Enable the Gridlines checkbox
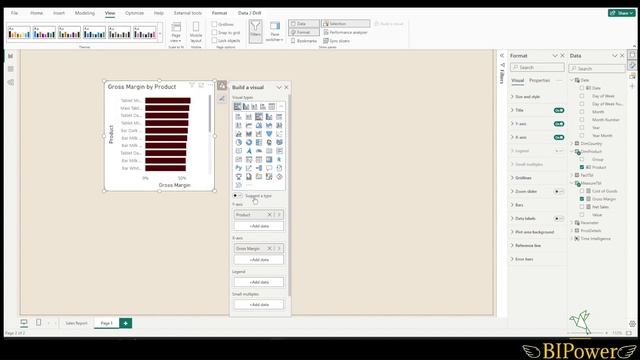640x360 pixels. click(214, 24)
